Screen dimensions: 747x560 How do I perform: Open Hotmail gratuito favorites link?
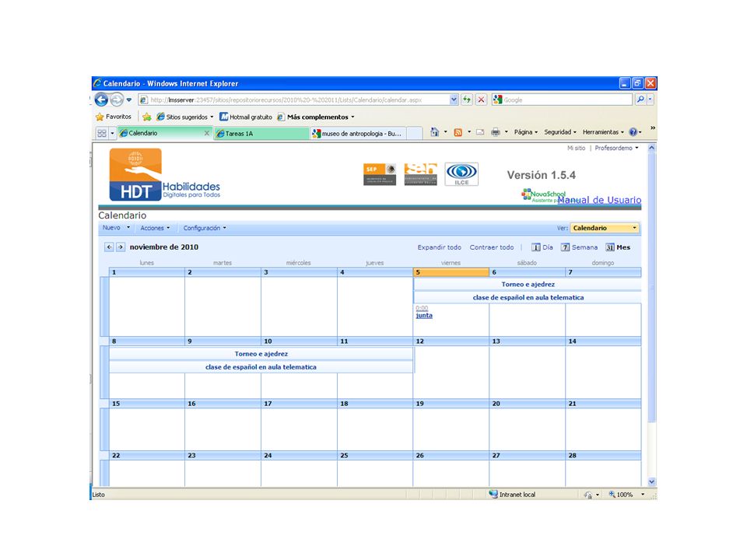click(x=246, y=117)
